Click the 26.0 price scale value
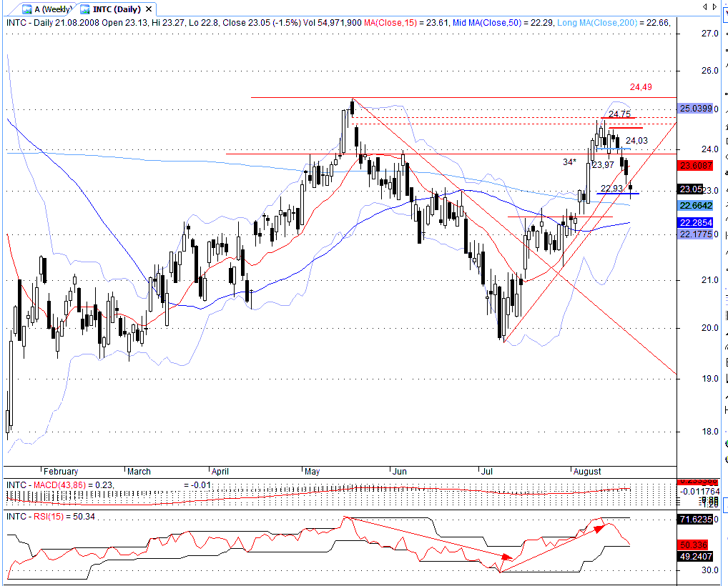Image resolution: width=728 pixels, height=586 pixels. click(710, 71)
